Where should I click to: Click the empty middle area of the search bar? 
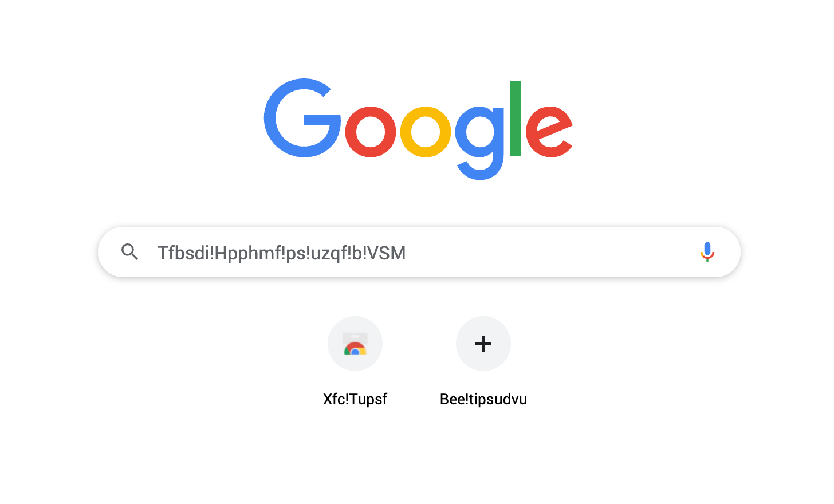point(550,252)
